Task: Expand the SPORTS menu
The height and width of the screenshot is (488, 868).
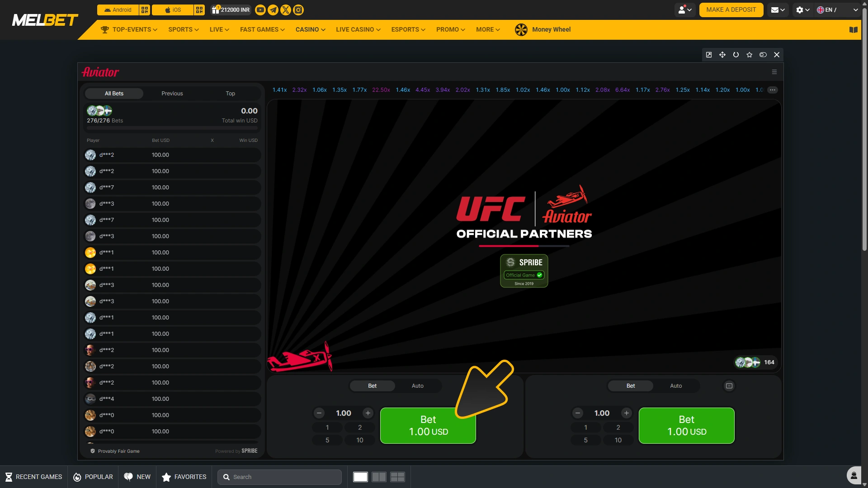Action: (x=184, y=30)
